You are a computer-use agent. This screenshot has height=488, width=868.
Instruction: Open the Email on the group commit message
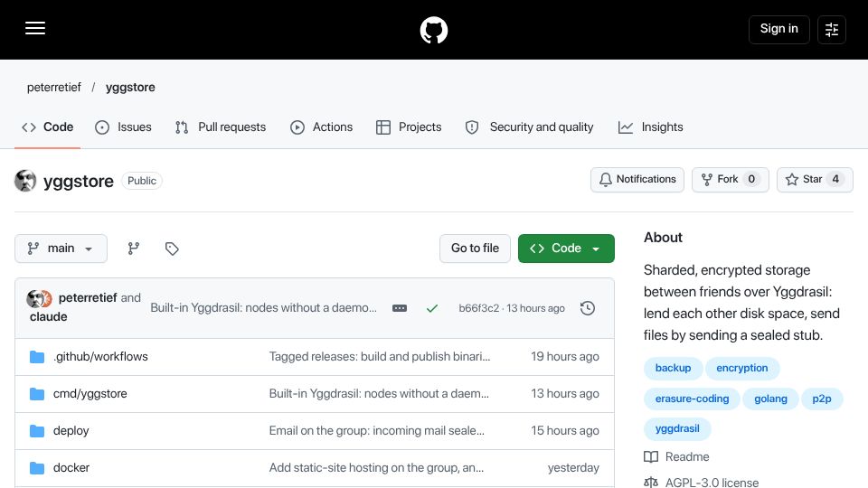(x=377, y=431)
